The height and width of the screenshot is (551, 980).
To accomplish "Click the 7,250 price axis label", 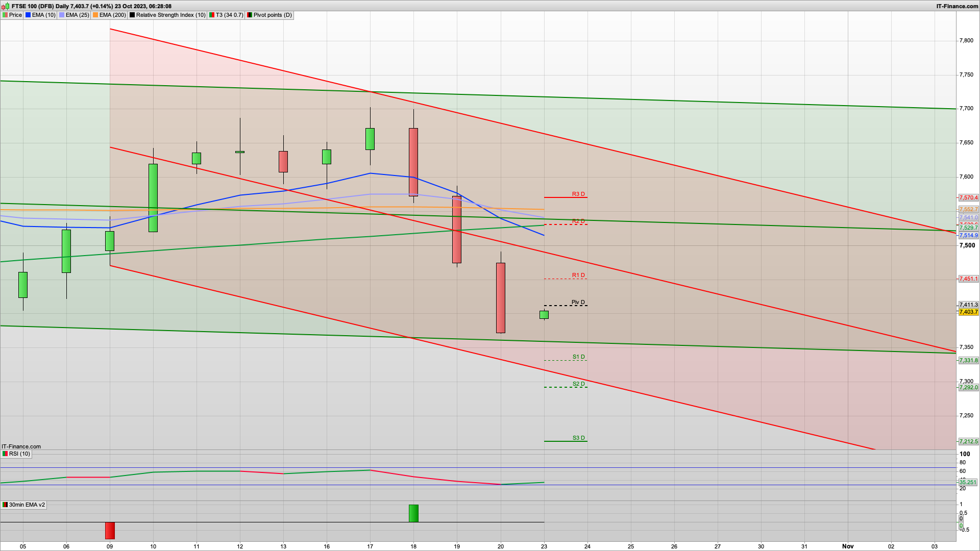I will click(966, 415).
